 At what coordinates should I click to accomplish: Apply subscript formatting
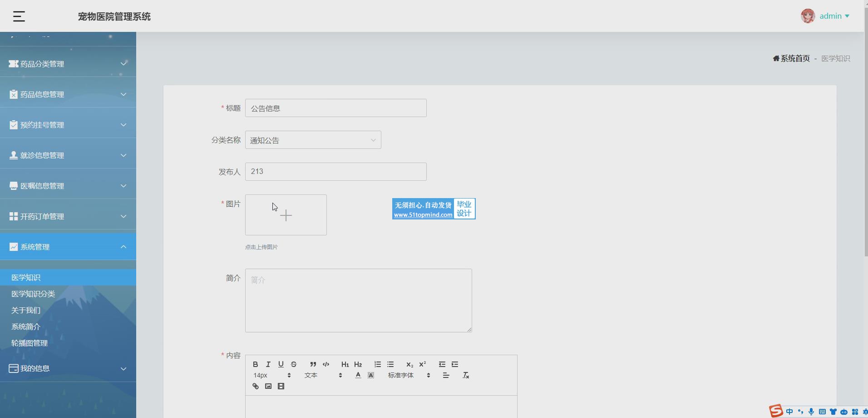tap(409, 364)
